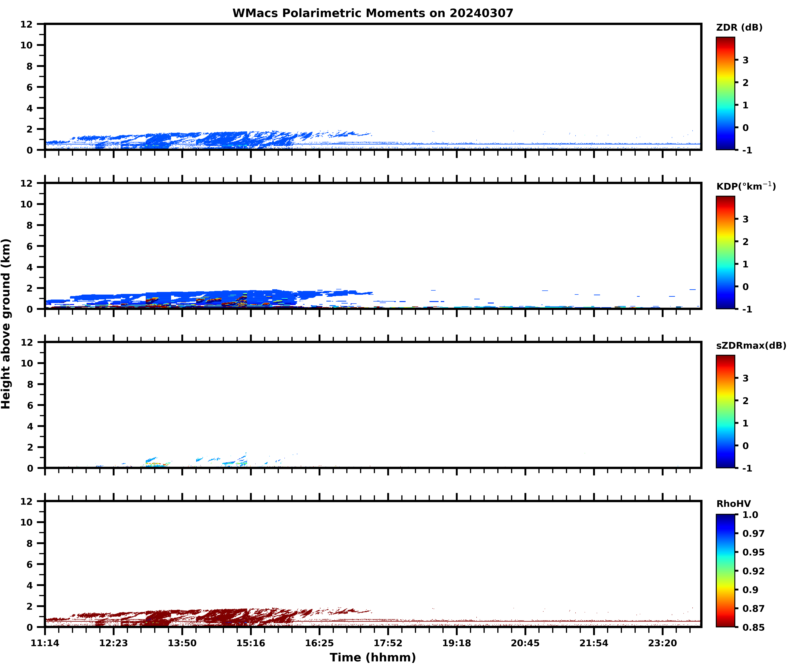Click the 13:50 time tick label
The height and width of the screenshot is (672, 795).
point(182,643)
